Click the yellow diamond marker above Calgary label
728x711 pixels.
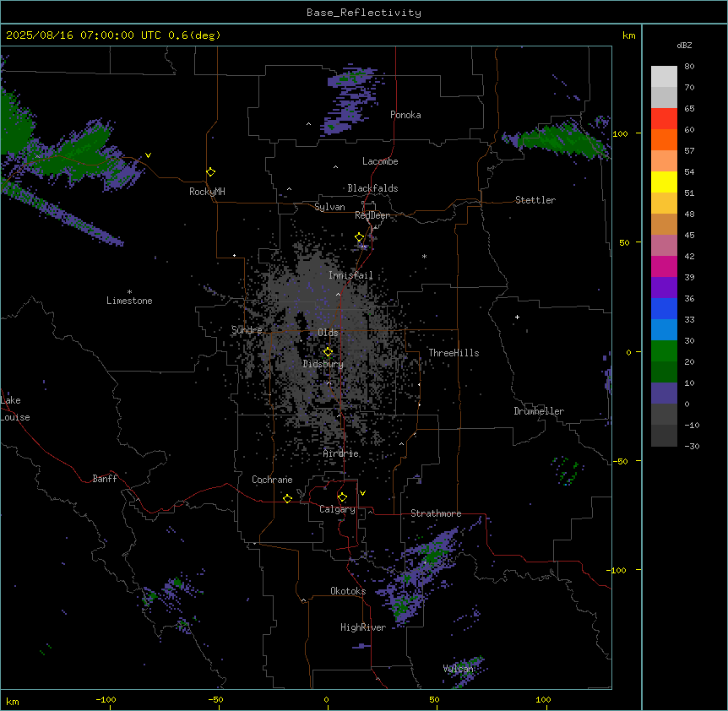[x=342, y=497]
